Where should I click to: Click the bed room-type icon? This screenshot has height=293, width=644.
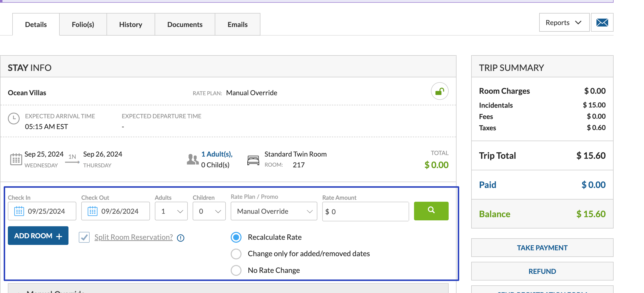point(253,160)
